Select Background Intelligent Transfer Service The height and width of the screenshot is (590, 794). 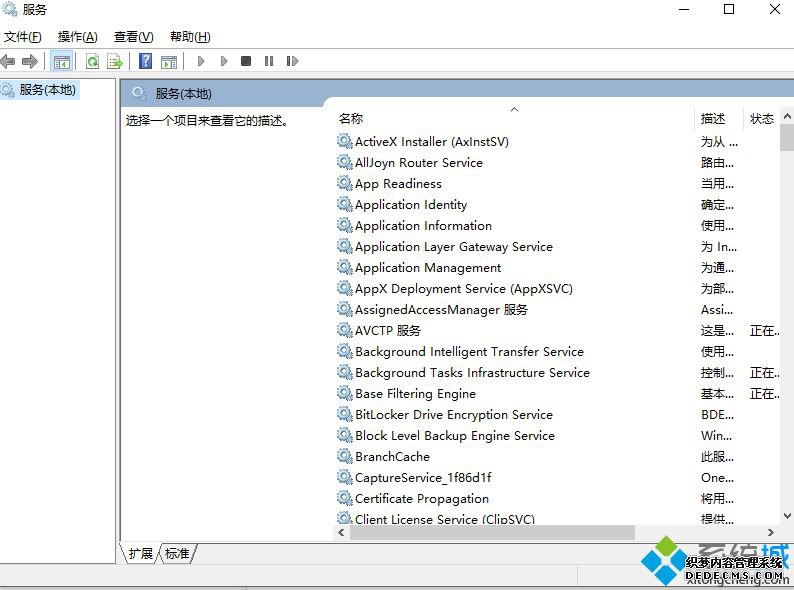pyautogui.click(x=469, y=352)
